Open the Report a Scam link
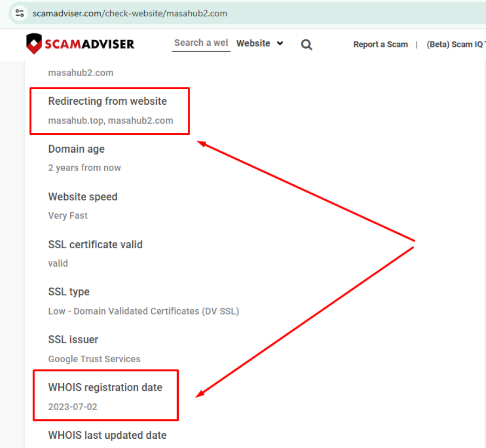 click(380, 44)
